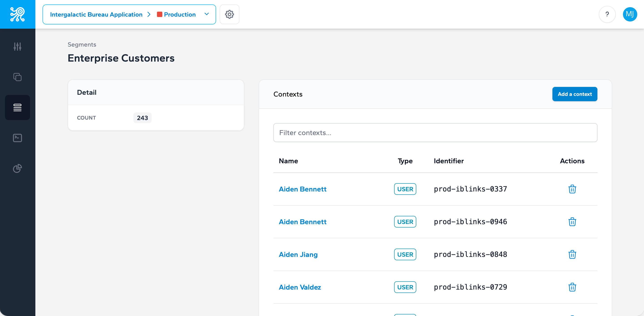Image resolution: width=644 pixels, height=316 pixels.
Task: Open the help question mark menu
Action: click(607, 14)
